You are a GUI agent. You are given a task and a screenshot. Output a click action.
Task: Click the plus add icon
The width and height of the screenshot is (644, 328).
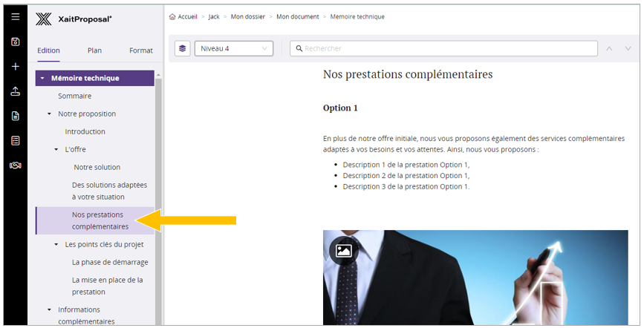coord(15,67)
